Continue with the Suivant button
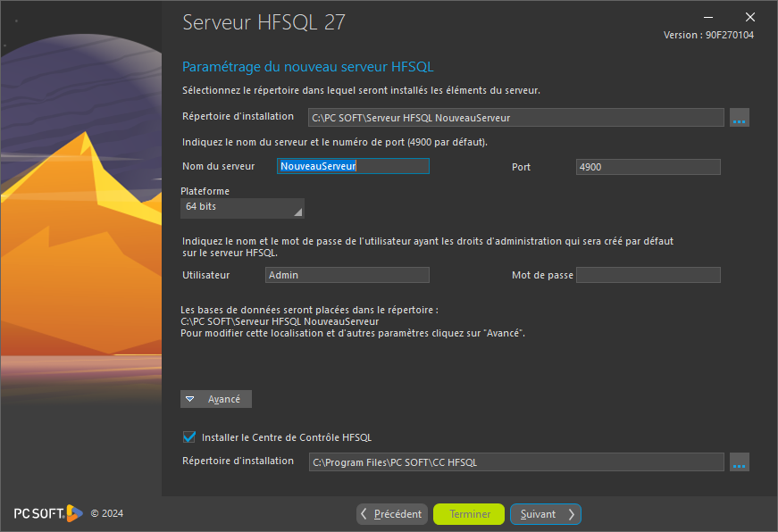 pos(545,514)
